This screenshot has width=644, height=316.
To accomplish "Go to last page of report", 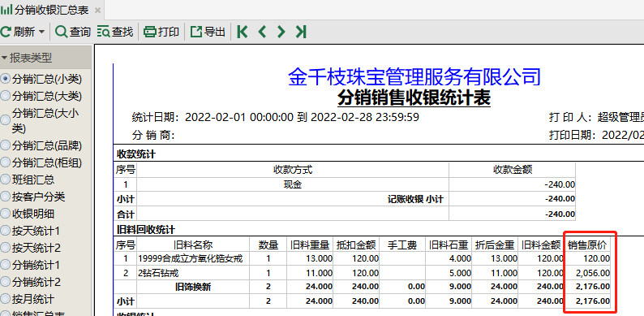I will point(301,32).
